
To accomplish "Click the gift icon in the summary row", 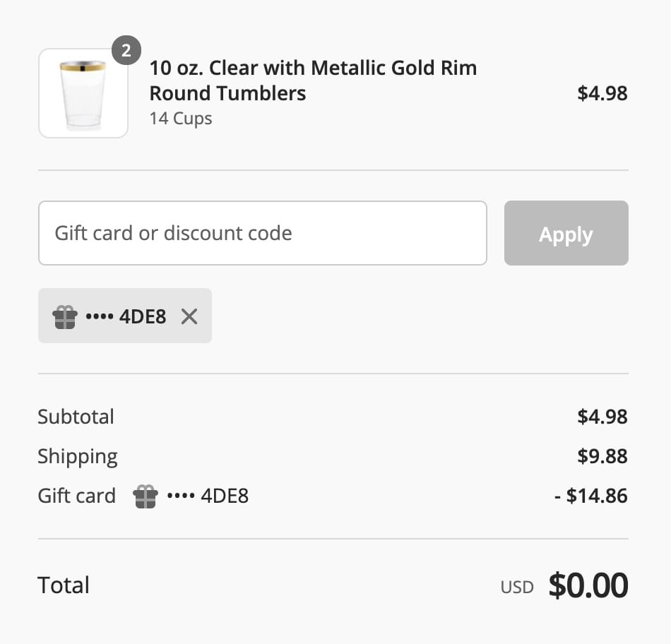I will 146,496.
